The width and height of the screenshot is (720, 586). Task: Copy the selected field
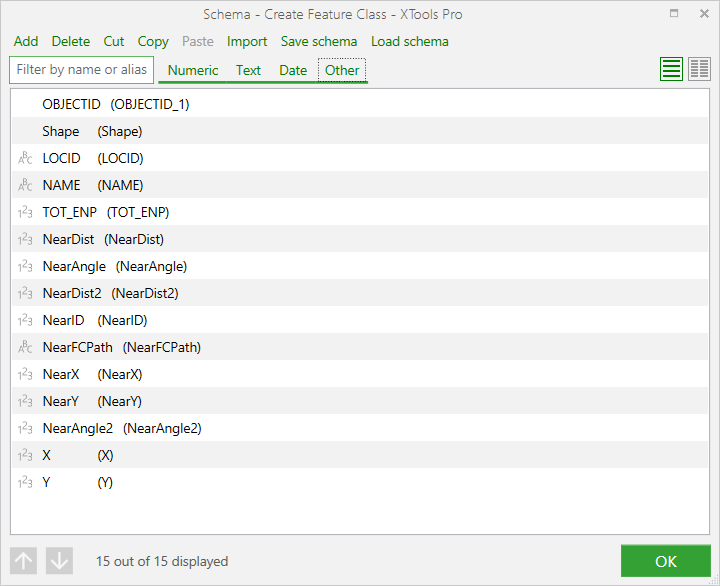[x=153, y=42]
